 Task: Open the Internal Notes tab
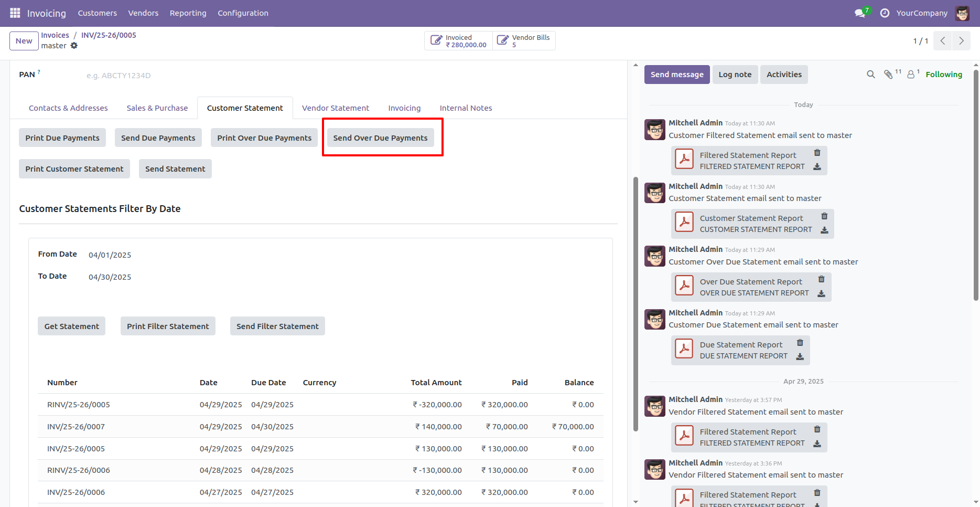(x=466, y=108)
